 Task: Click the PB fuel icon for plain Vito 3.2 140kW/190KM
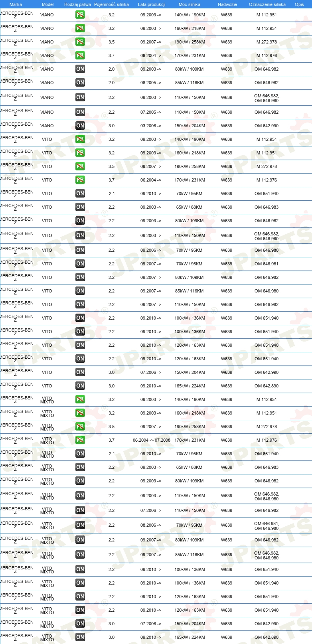pos(80,139)
